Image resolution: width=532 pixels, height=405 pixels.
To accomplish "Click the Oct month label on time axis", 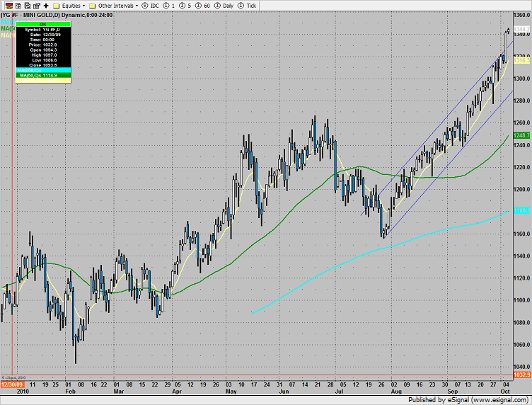I will pos(505,392).
